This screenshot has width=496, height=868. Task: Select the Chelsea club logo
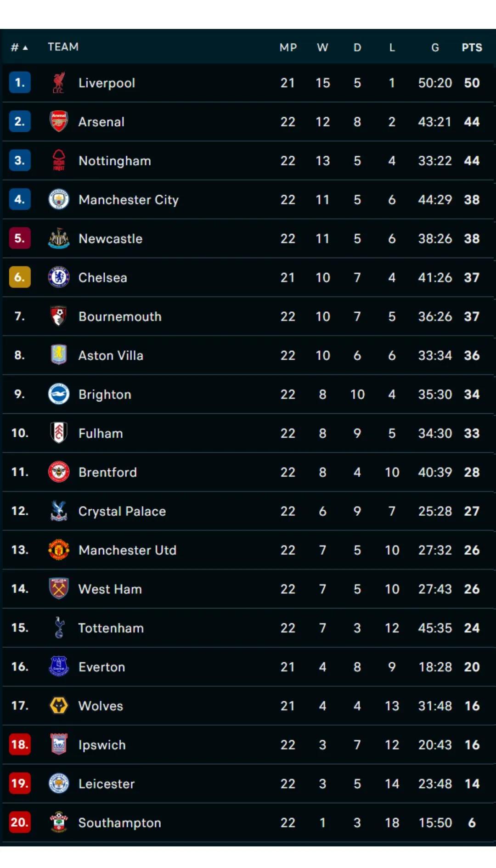point(58,277)
